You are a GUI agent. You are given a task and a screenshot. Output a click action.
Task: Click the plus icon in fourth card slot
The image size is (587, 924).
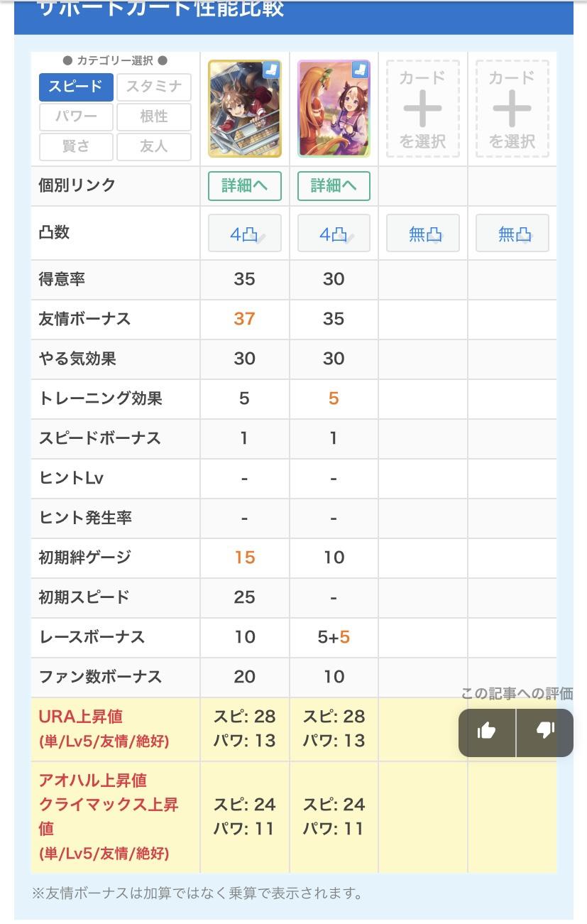pyautogui.click(x=512, y=109)
